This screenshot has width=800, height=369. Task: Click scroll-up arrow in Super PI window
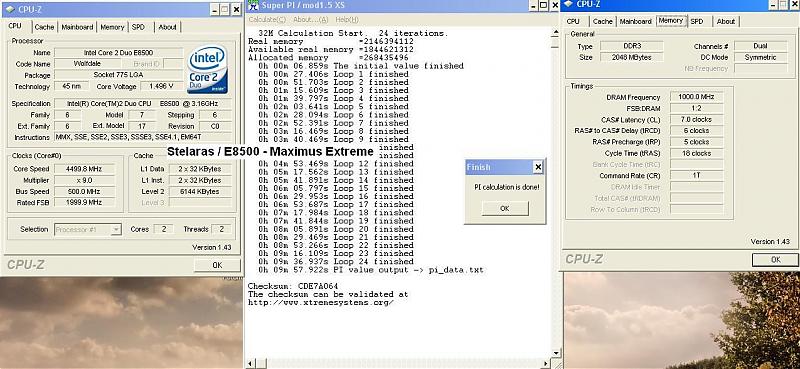(556, 33)
